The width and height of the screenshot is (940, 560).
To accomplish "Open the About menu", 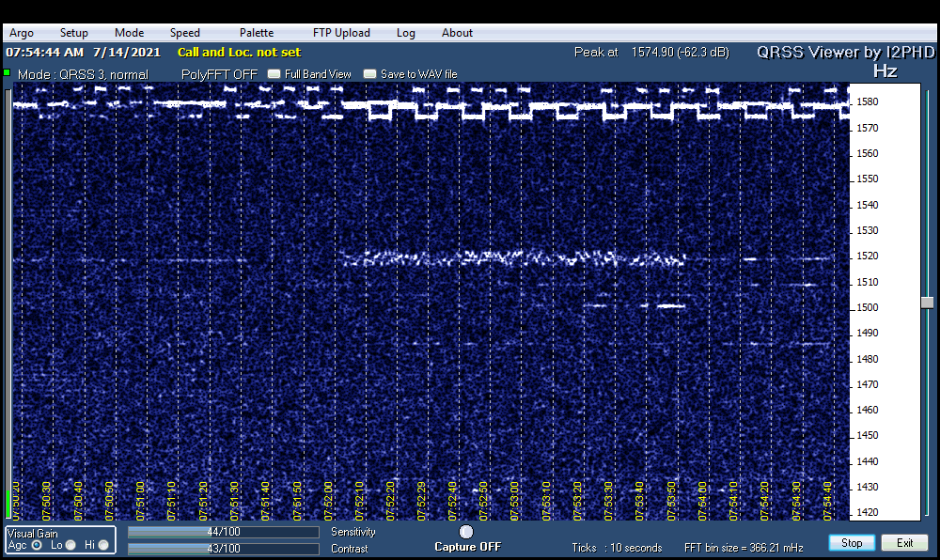I will (457, 33).
